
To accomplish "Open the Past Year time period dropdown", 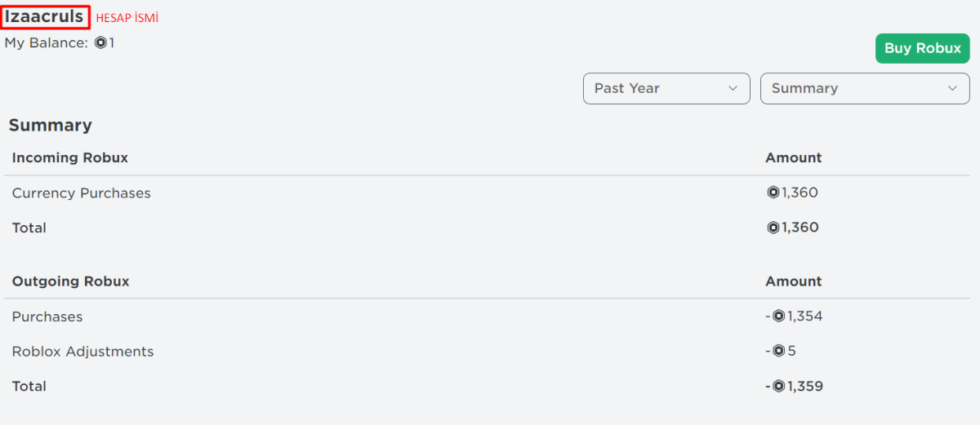I will (x=666, y=88).
